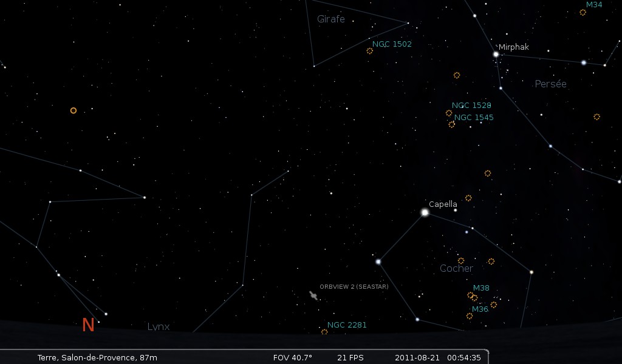Click the cluster marker left of Cocher's right marker
Screen dimensions: 622x364
click(x=461, y=261)
